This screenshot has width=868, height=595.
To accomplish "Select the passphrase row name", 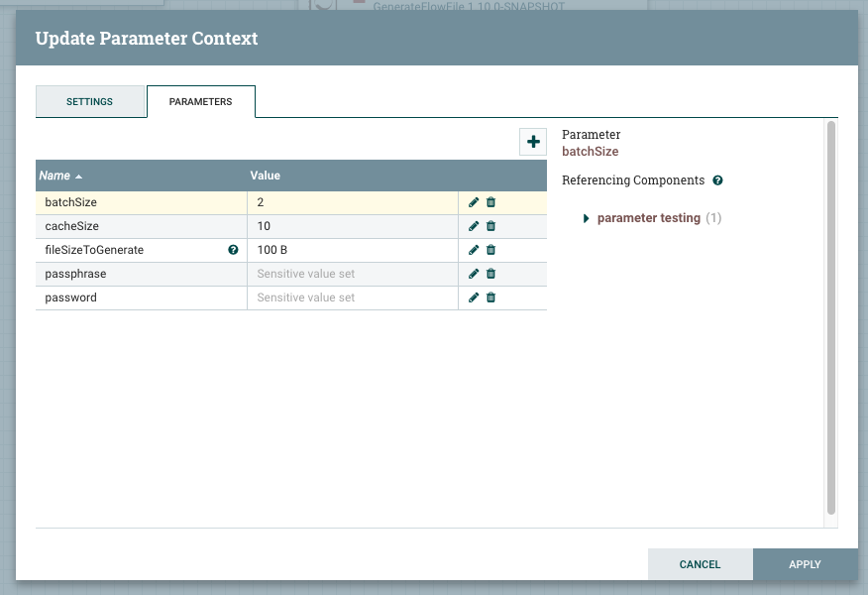I will [75, 274].
